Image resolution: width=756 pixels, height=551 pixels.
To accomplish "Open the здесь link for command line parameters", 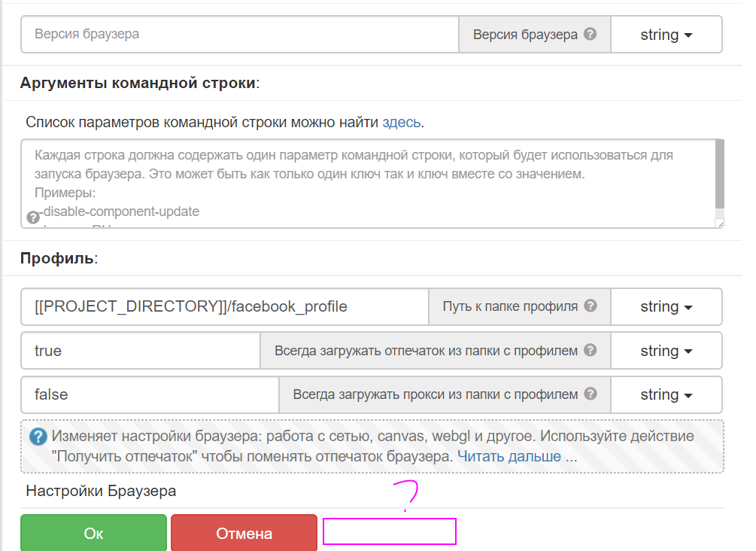I will click(401, 122).
